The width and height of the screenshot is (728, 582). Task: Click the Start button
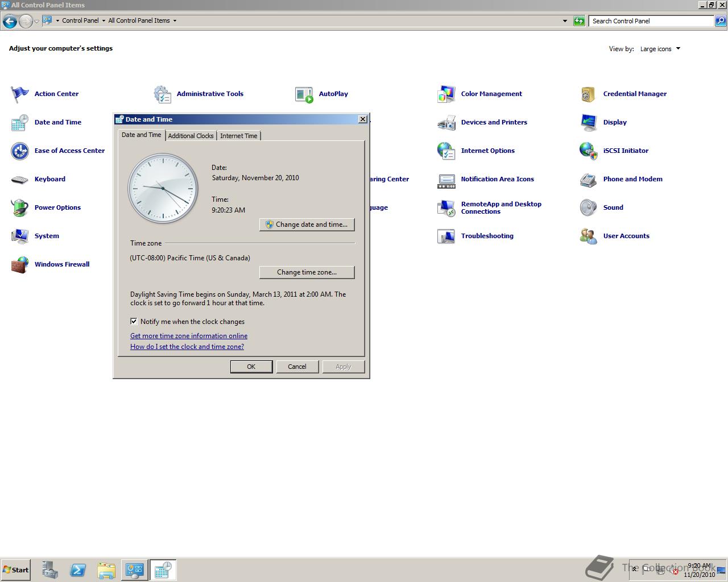pos(15,570)
